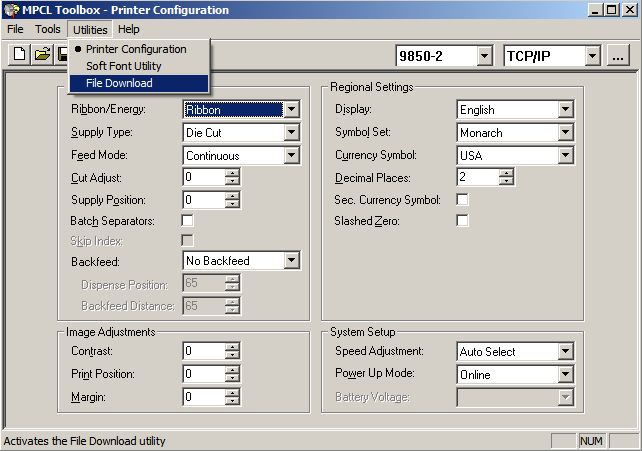Viewport: 642px width, 451px height.
Task: Click the Open folder toolbar icon
Action: (42, 54)
